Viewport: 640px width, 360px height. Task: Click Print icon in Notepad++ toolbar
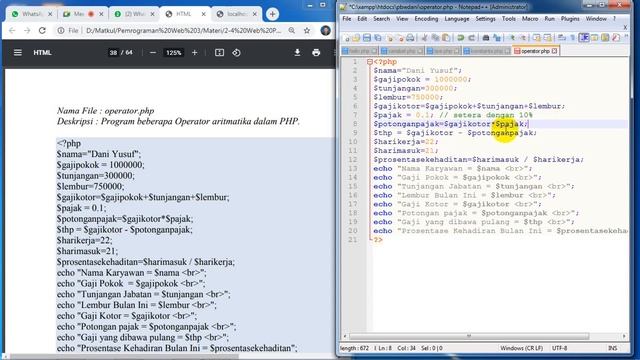410,38
